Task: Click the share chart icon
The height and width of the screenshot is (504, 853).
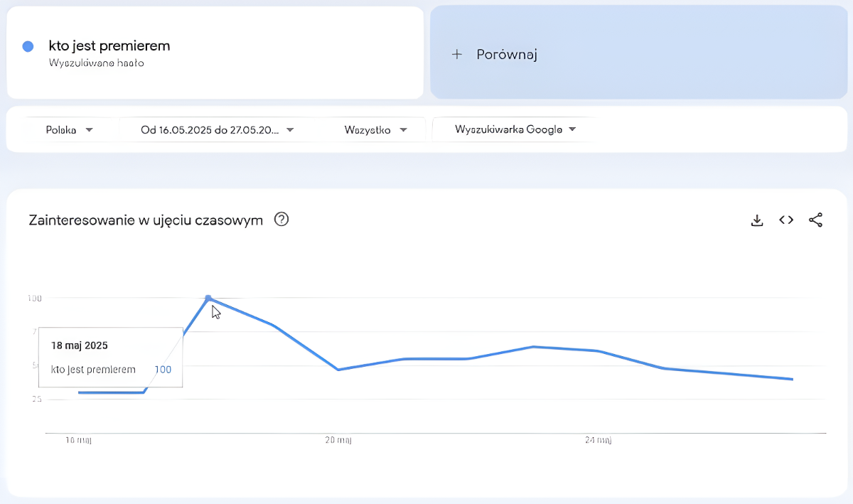Action: point(815,220)
